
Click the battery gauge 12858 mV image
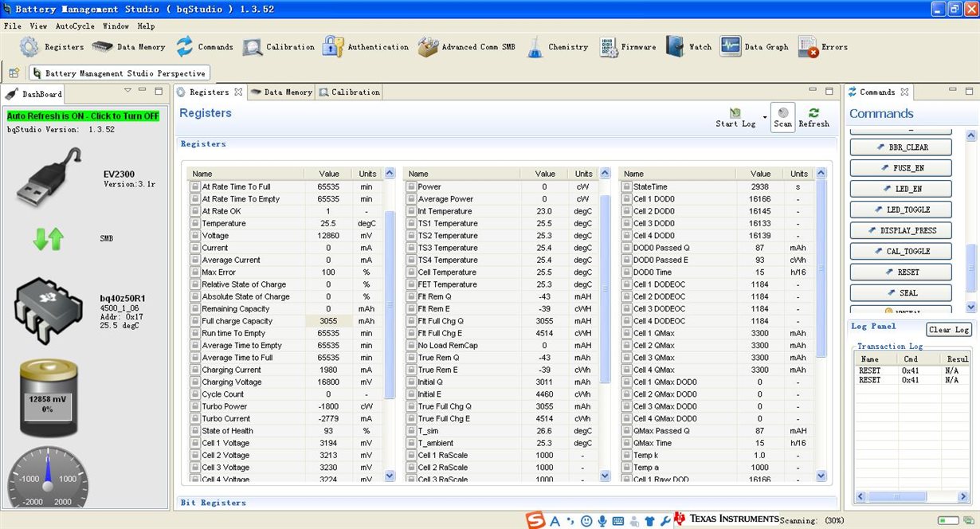(47, 398)
